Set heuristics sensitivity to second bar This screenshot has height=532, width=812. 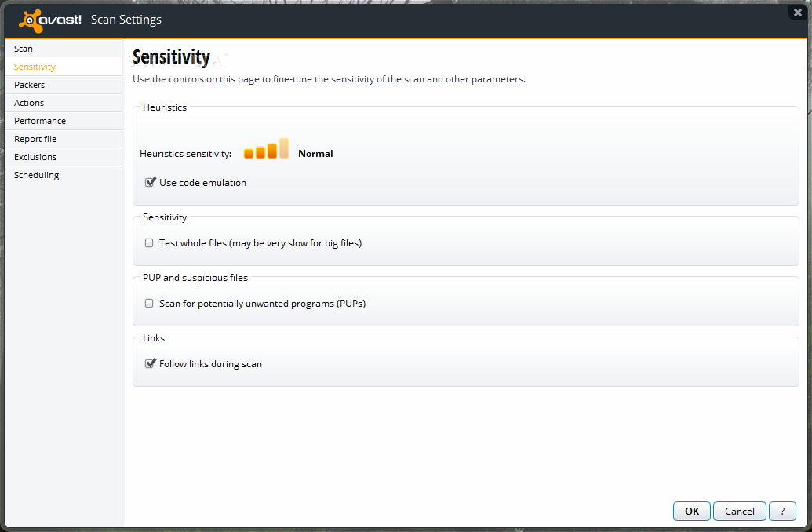260,152
